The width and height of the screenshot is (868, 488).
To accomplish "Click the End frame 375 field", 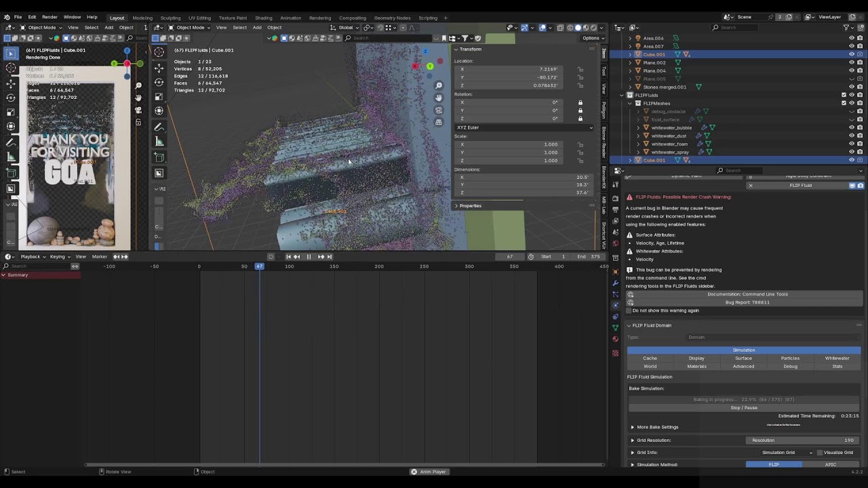I will coord(589,256).
